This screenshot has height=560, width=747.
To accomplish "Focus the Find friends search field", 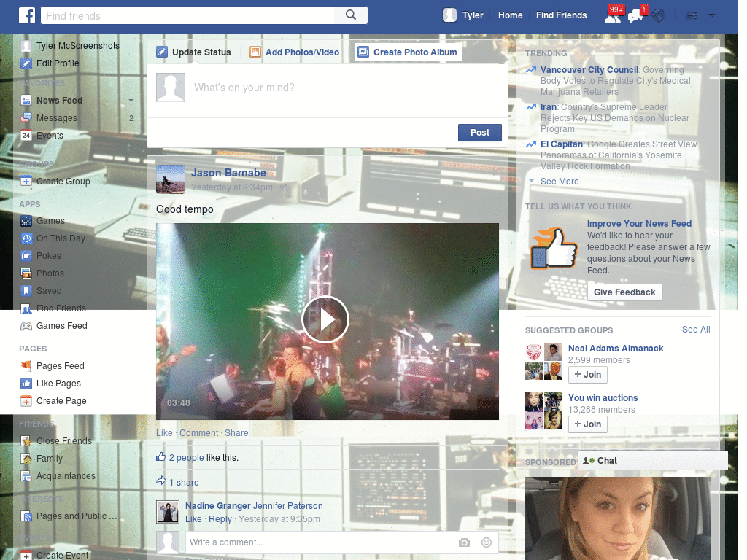I will 187,16.
